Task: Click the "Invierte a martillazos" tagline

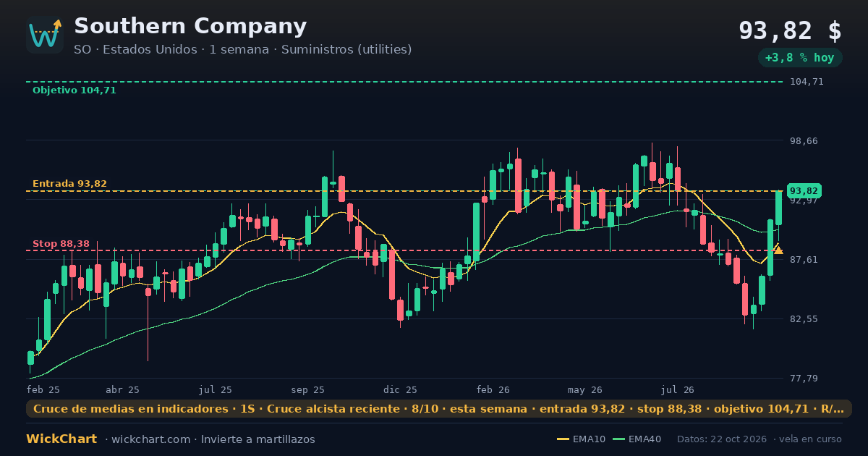Action: [258, 439]
